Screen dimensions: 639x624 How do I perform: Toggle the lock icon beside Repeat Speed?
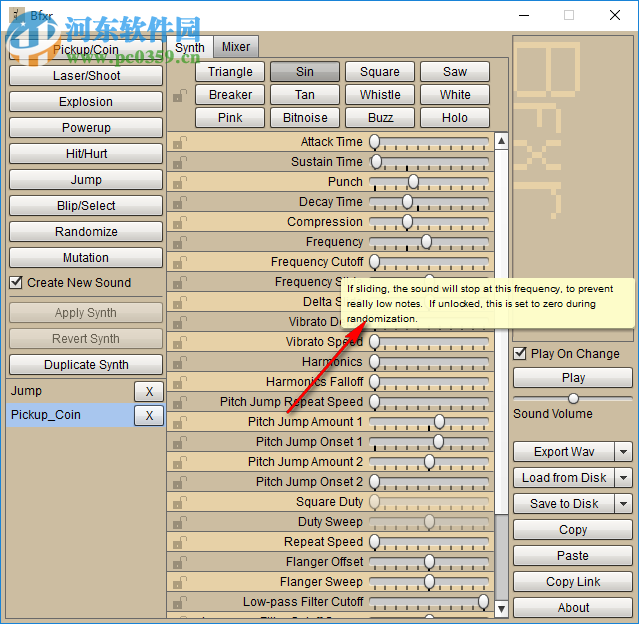179,542
